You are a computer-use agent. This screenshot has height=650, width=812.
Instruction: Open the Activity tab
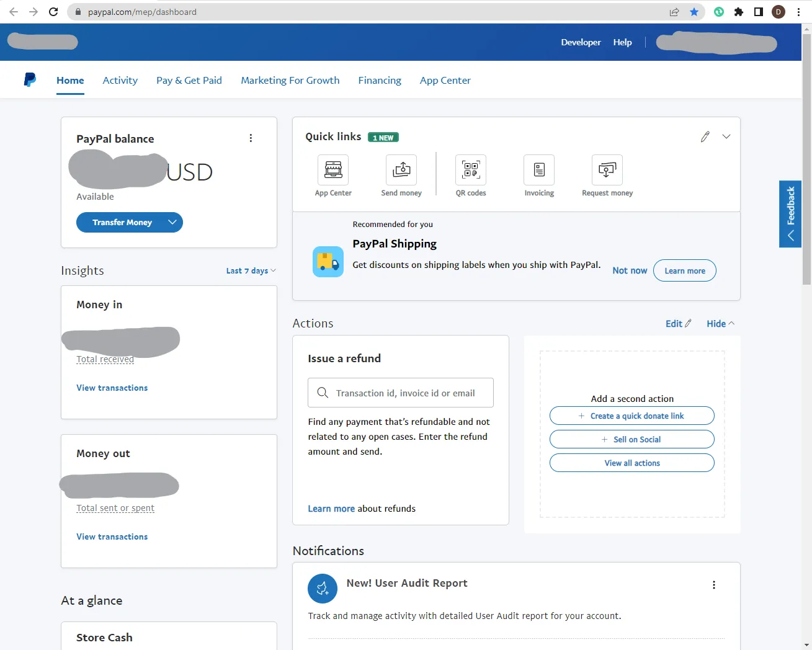(120, 80)
